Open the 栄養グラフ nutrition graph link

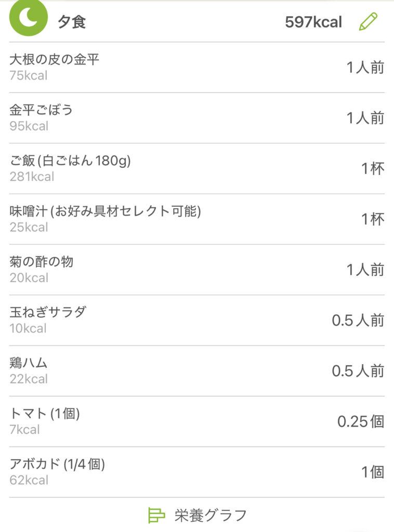click(x=210, y=515)
